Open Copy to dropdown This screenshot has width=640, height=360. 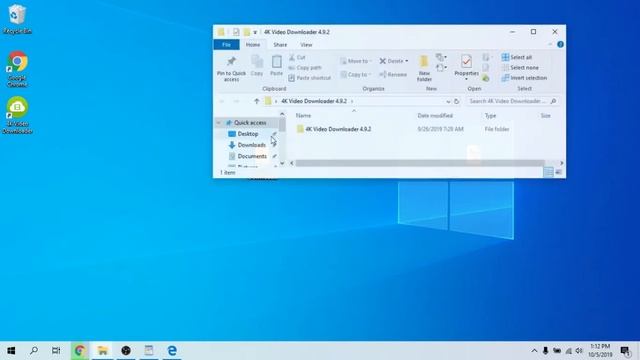[356, 75]
